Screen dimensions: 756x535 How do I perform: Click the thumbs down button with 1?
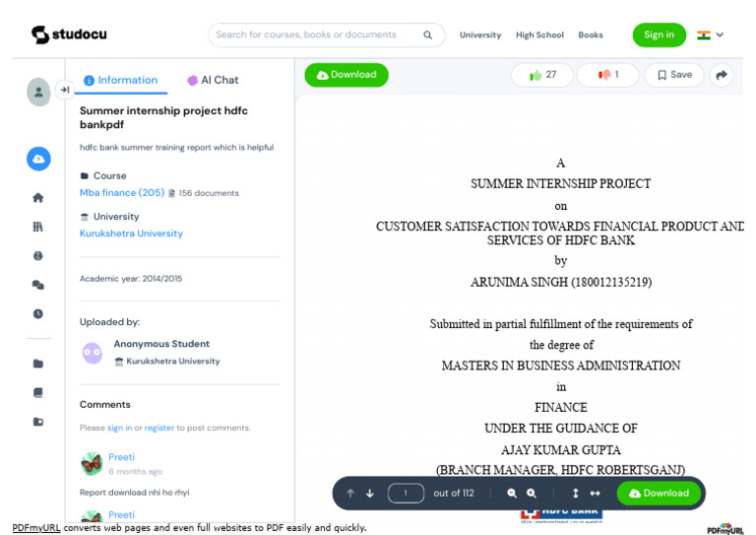pos(608,75)
